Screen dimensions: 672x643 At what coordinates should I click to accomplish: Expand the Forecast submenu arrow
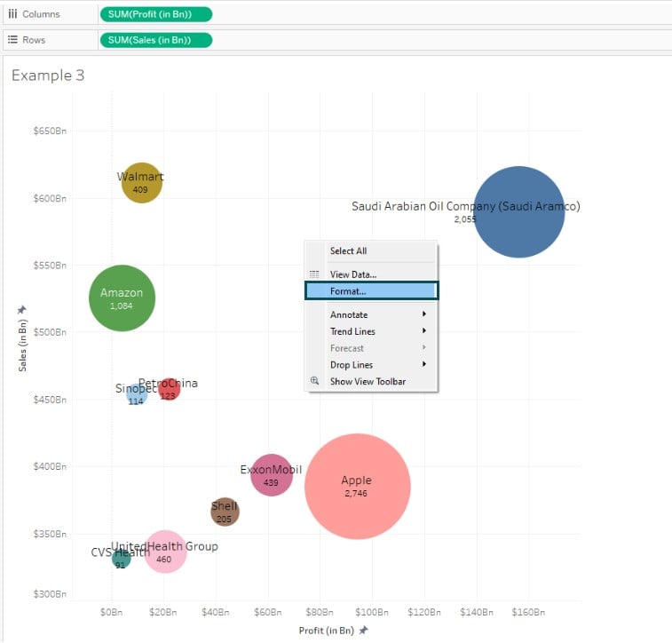[423, 347]
